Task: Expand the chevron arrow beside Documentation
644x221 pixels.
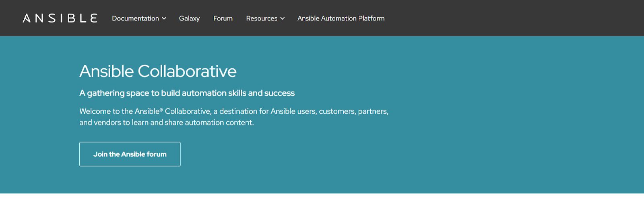Action: pyautogui.click(x=164, y=18)
